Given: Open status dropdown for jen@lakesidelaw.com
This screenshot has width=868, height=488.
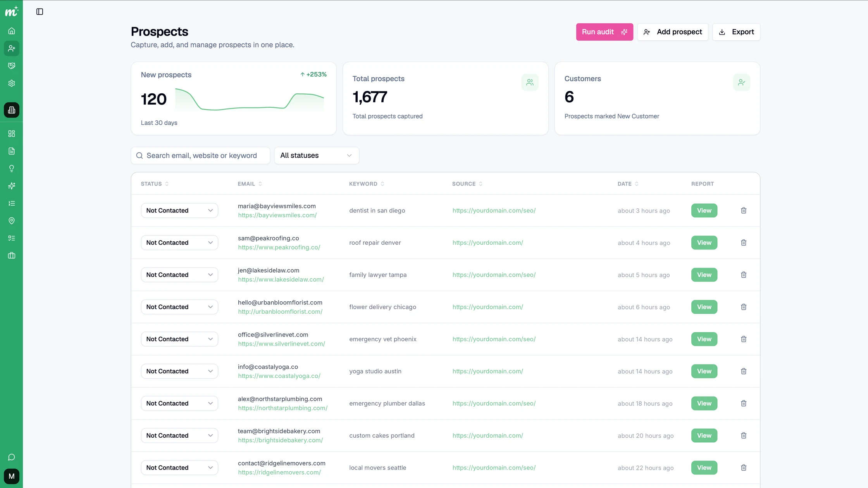Looking at the screenshot, I should pyautogui.click(x=179, y=275).
